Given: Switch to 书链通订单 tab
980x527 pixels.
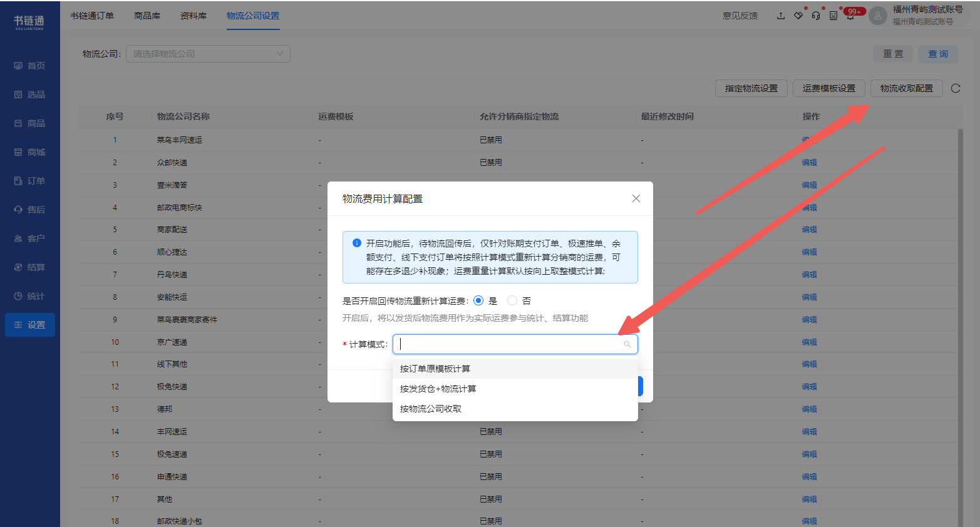Looking at the screenshot, I should pyautogui.click(x=92, y=16).
